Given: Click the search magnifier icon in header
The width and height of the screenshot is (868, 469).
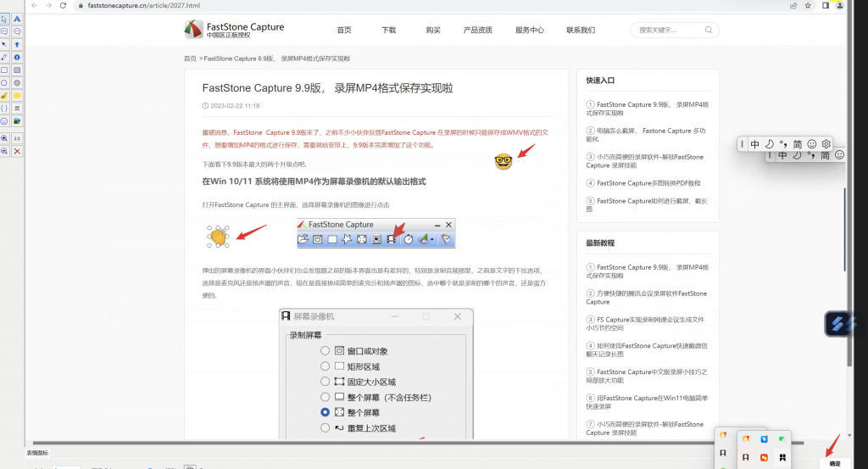Looking at the screenshot, I should 709,30.
